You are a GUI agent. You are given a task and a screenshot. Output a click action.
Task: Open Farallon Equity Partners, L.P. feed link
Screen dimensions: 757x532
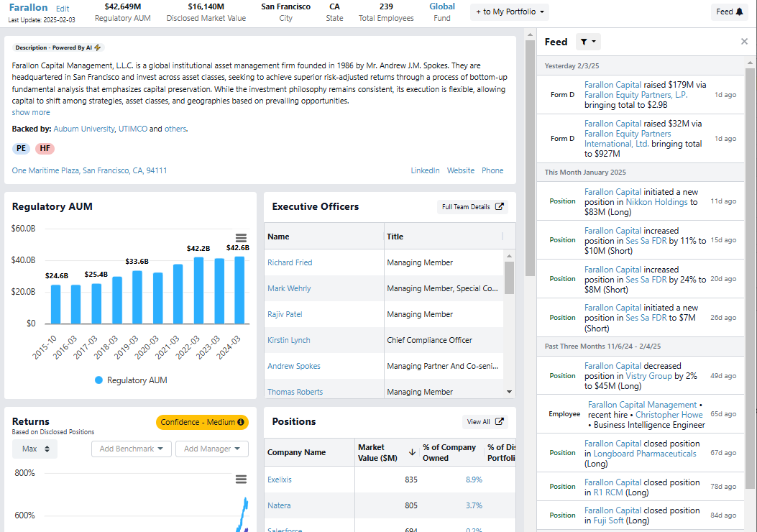[x=636, y=95]
